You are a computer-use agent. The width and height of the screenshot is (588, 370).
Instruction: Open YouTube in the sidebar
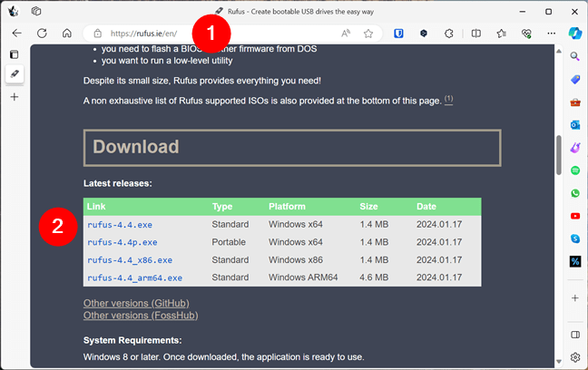click(x=575, y=216)
